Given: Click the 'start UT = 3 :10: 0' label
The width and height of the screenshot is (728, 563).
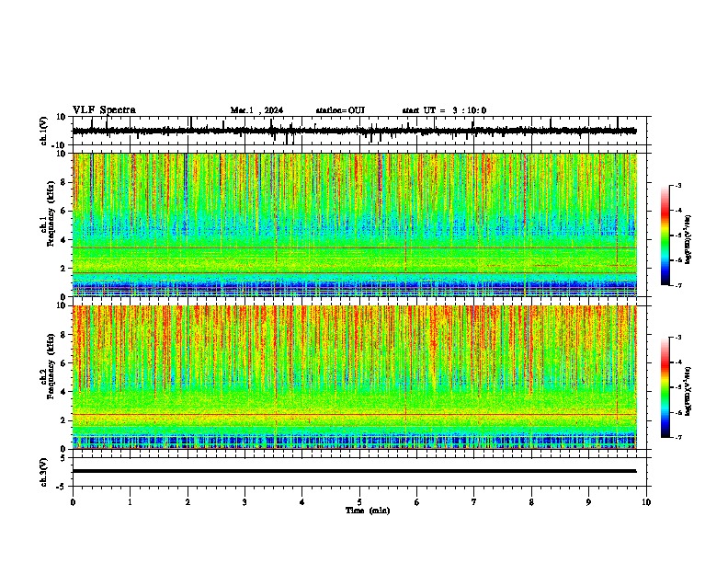Looking at the screenshot, I should tap(444, 110).
